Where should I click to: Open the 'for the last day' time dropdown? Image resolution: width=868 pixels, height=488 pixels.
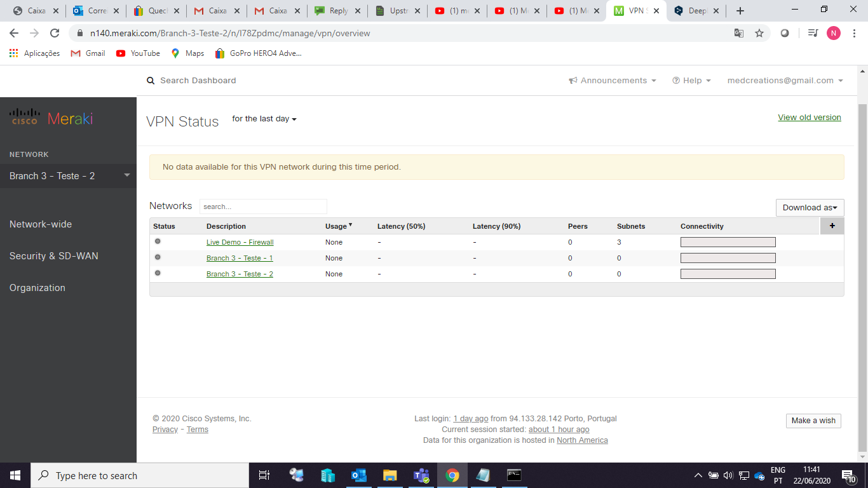coord(264,118)
